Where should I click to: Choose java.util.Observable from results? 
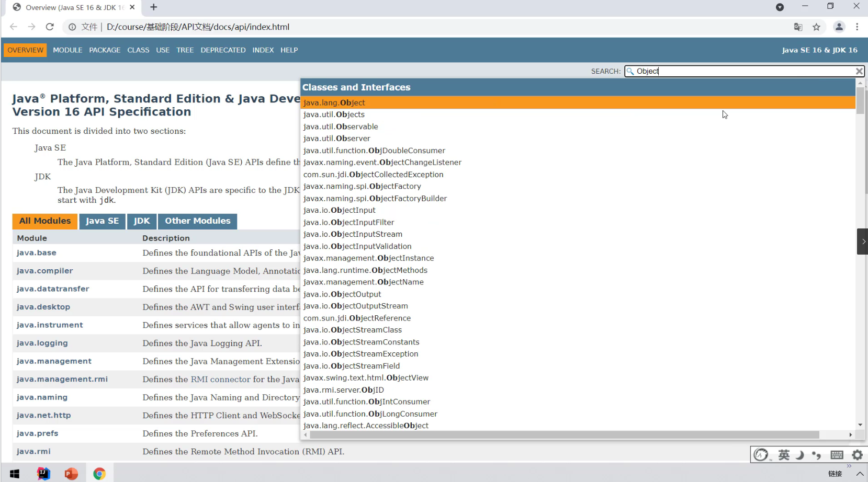tap(578, 127)
